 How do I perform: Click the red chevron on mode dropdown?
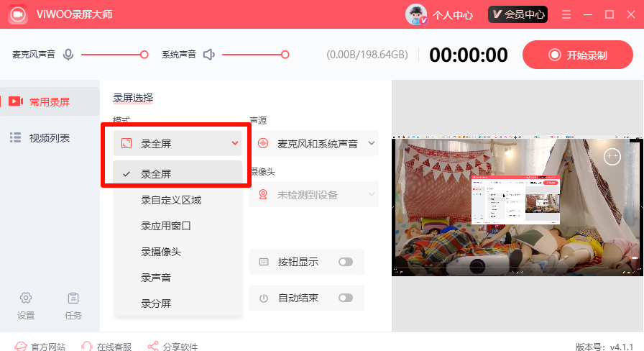[x=234, y=143]
